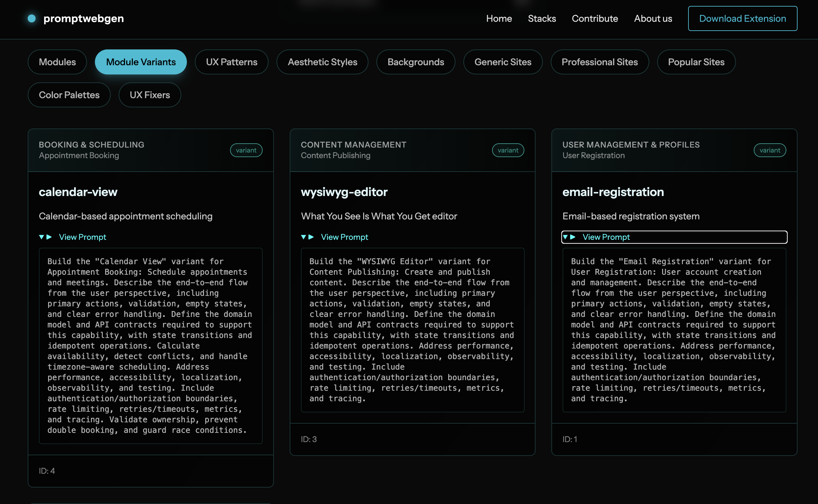Select the Color Palettes tab
Image resolution: width=818 pixels, height=504 pixels.
coord(69,95)
